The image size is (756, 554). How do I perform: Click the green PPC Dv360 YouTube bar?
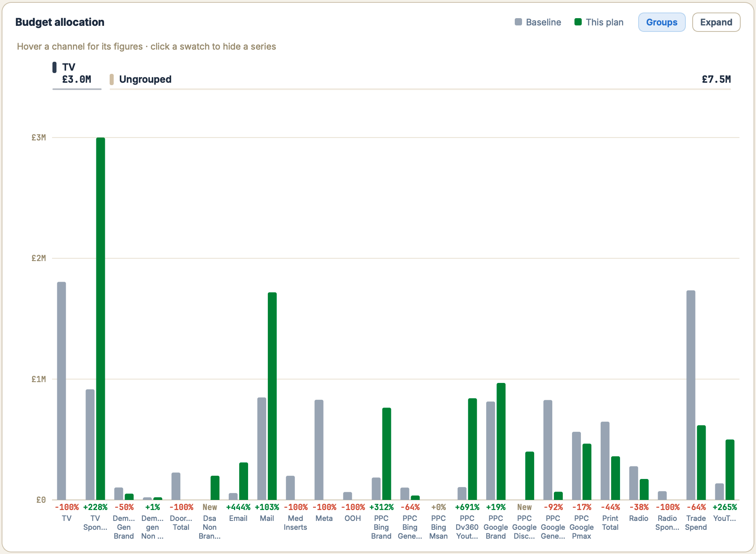click(x=472, y=449)
